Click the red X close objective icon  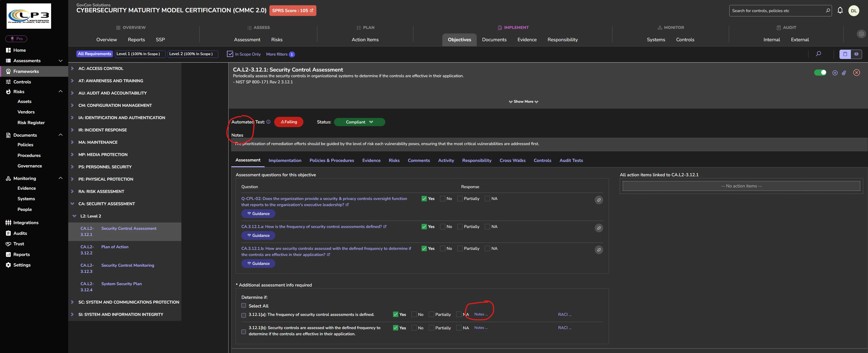pyautogui.click(x=856, y=73)
